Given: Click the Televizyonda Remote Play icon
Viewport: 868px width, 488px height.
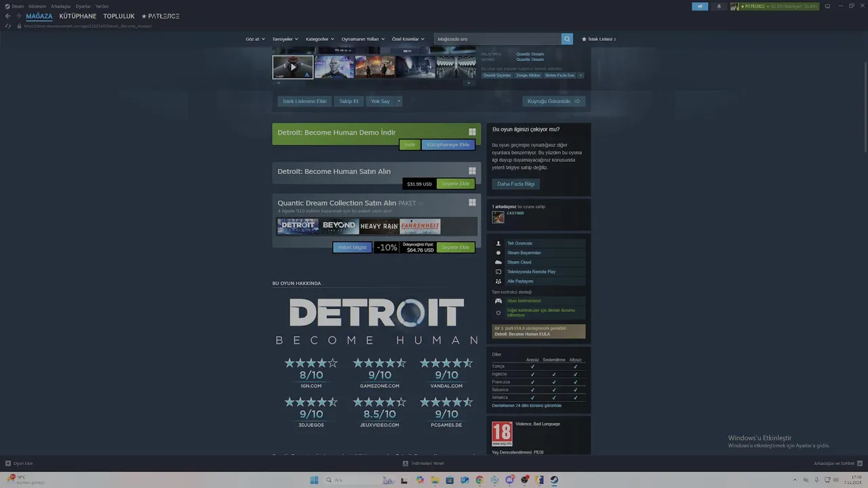Looking at the screenshot, I should pyautogui.click(x=498, y=272).
